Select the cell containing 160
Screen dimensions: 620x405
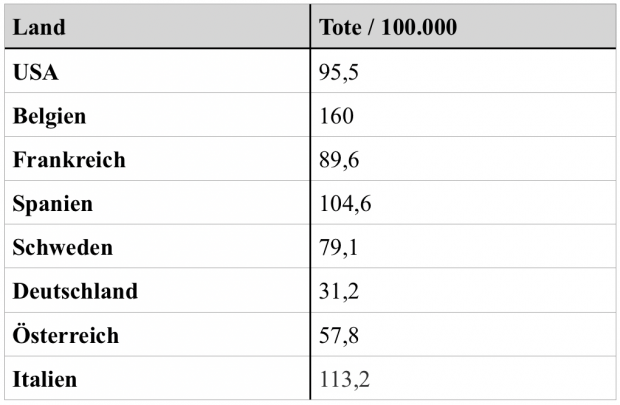336,116
